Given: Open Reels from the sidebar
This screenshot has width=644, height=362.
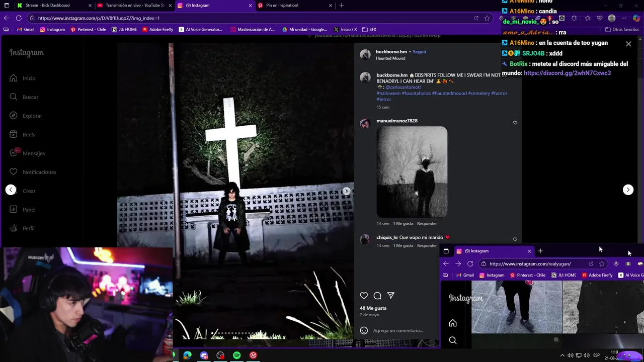Looking at the screenshot, I should click(23, 135).
